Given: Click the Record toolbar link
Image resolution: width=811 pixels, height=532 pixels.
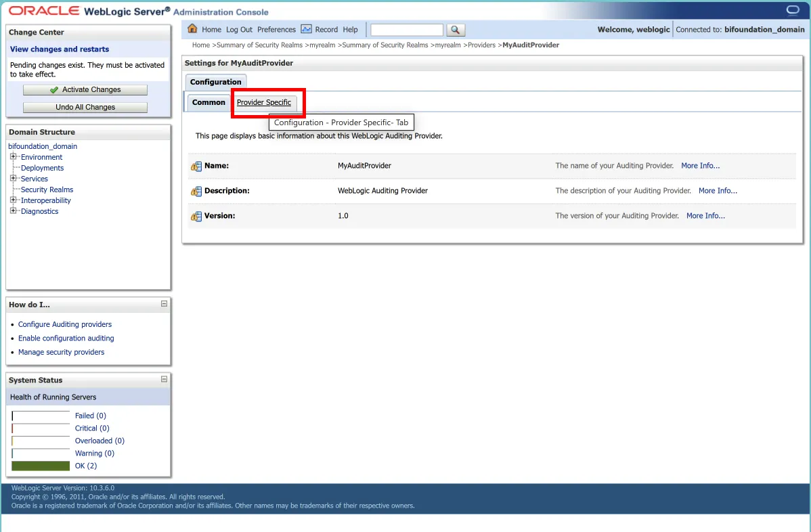Looking at the screenshot, I should (326, 30).
